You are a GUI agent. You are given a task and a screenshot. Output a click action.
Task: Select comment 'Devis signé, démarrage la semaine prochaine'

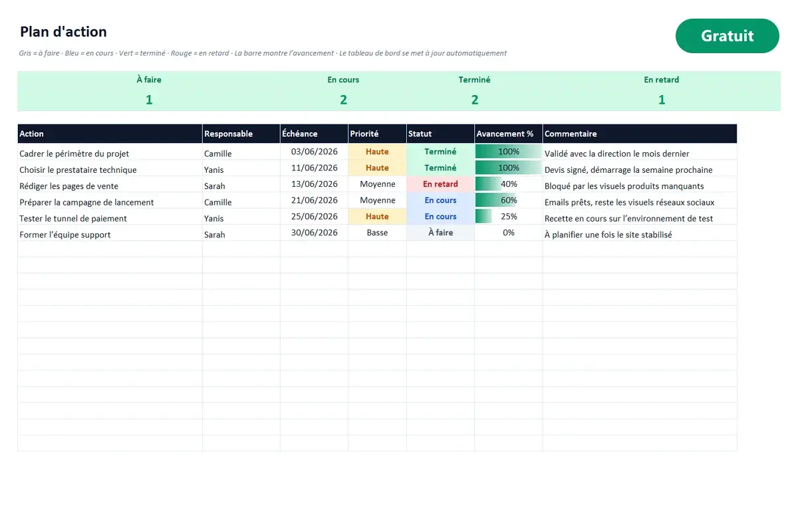click(x=640, y=168)
